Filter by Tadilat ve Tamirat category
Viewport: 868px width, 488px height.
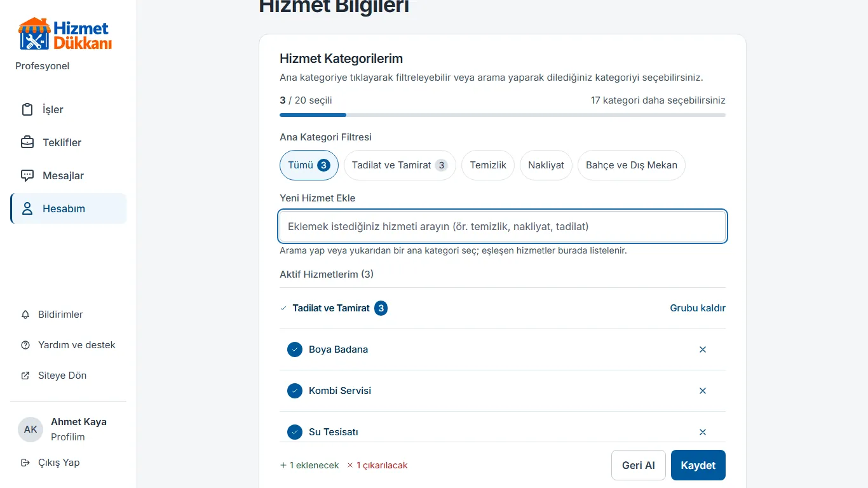pos(400,165)
